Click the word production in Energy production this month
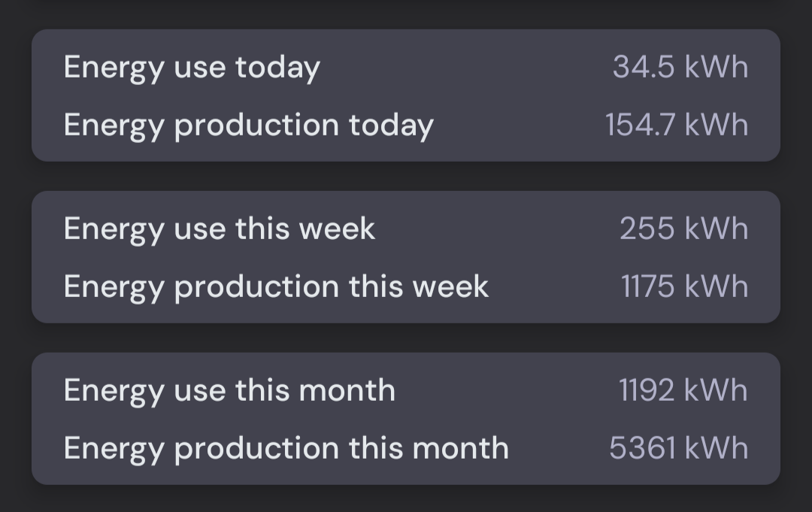 click(x=256, y=448)
